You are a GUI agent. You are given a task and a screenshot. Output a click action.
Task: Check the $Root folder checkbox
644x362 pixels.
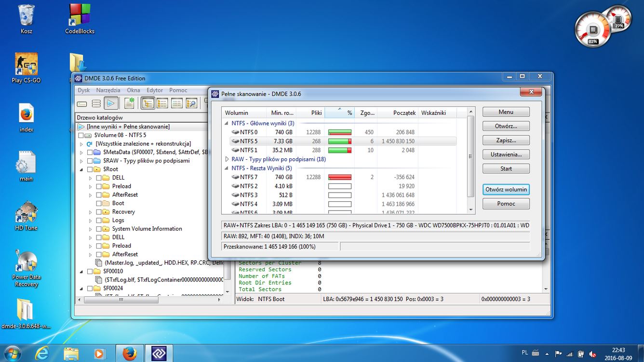click(x=89, y=169)
